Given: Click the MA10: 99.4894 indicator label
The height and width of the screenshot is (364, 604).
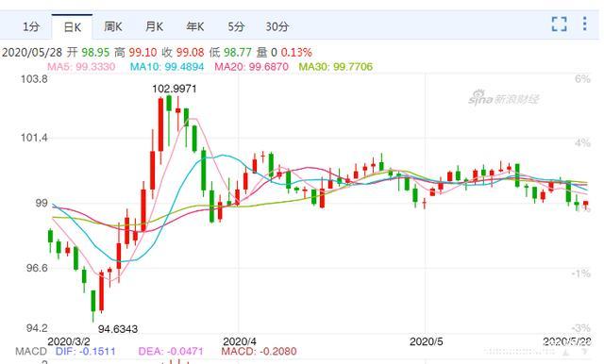Looking at the screenshot, I should pos(167,67).
